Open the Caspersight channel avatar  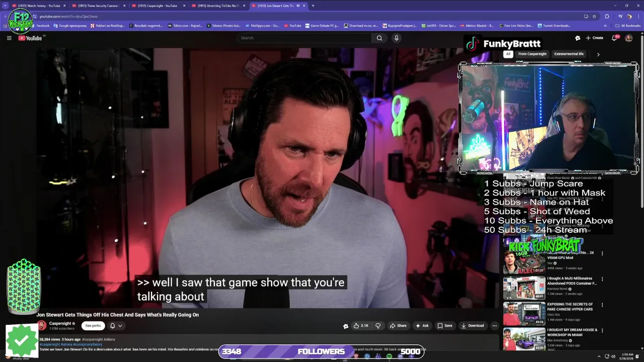(x=42, y=325)
